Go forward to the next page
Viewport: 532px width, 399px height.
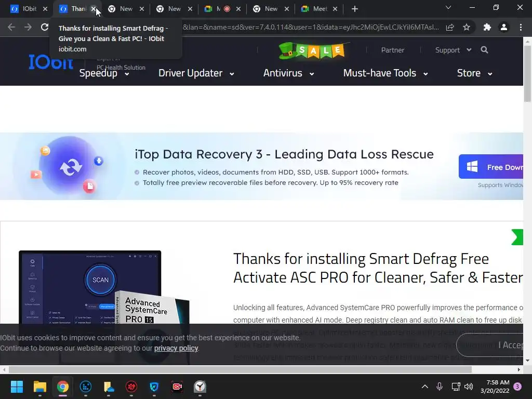28,27
